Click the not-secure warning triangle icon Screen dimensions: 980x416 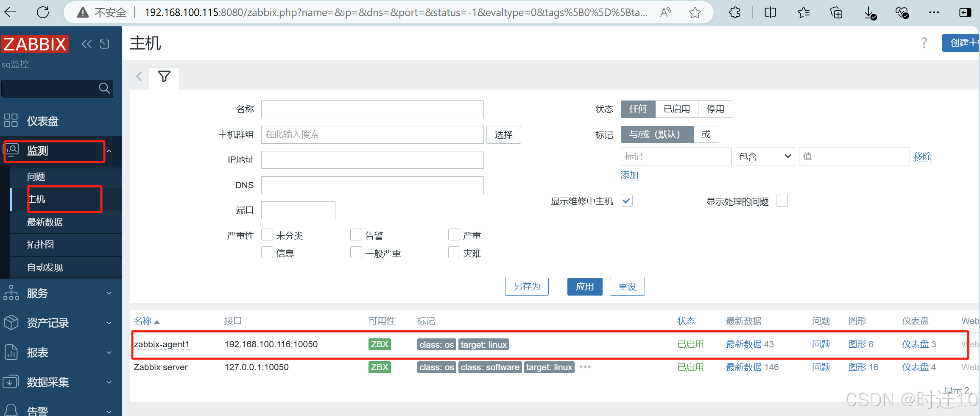pyautogui.click(x=83, y=13)
